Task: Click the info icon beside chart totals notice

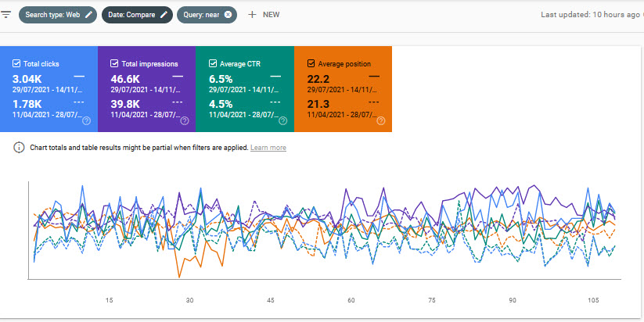Action: (x=19, y=148)
